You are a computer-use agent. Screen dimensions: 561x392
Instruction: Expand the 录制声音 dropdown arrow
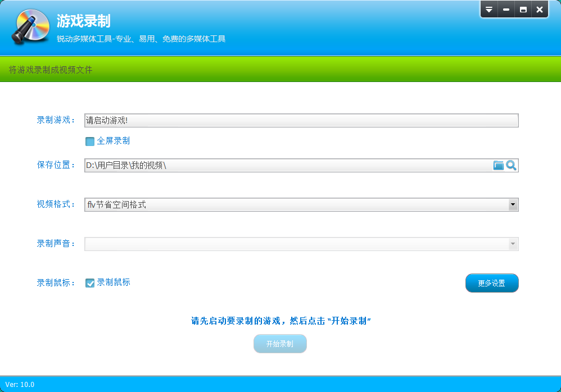click(513, 244)
